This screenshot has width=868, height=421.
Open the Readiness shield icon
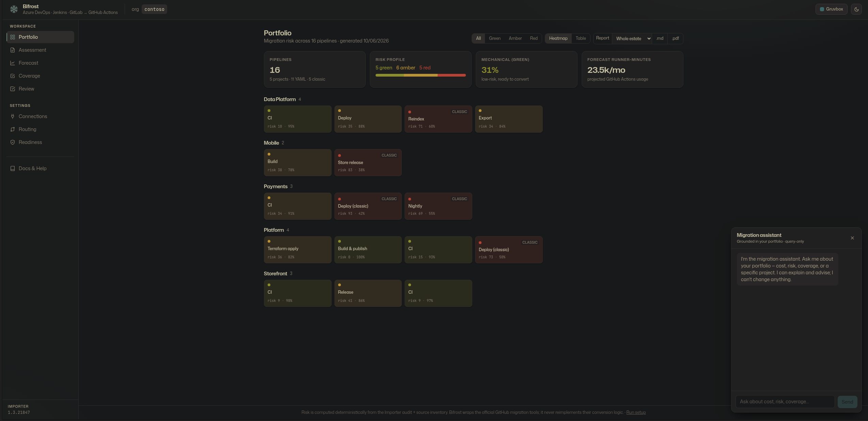point(13,142)
